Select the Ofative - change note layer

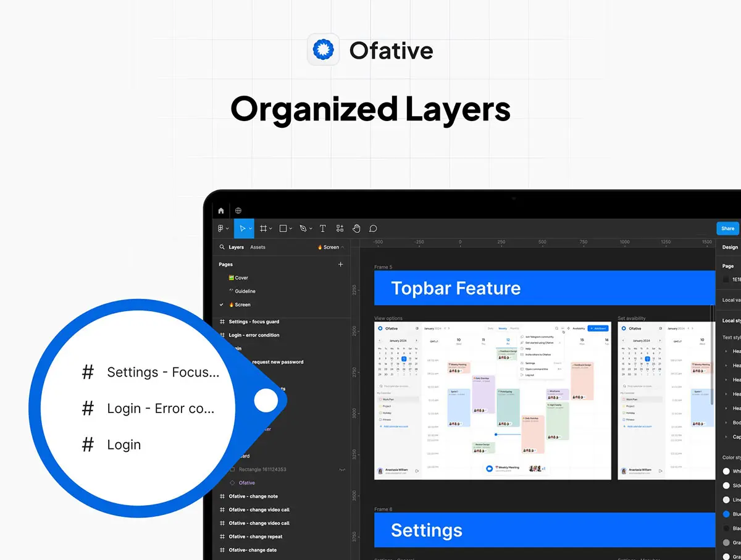253,496
